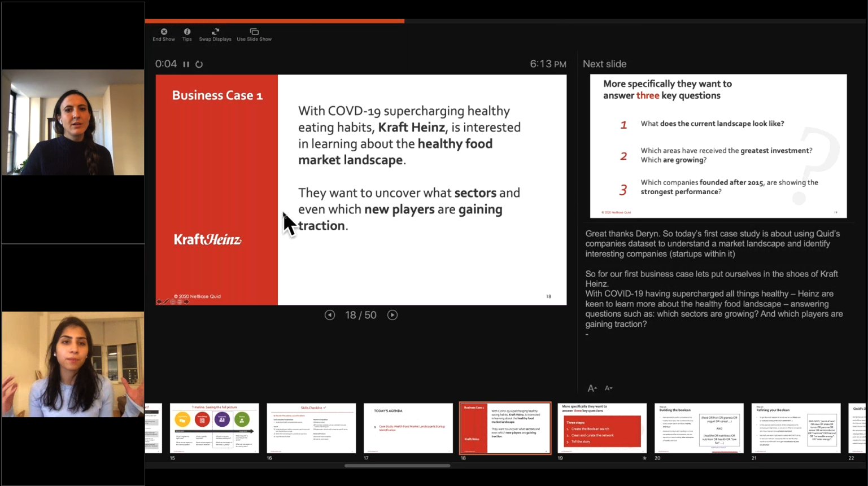Image resolution: width=868 pixels, height=486 pixels.
Task: Click the Next slide preview image
Action: [718, 146]
